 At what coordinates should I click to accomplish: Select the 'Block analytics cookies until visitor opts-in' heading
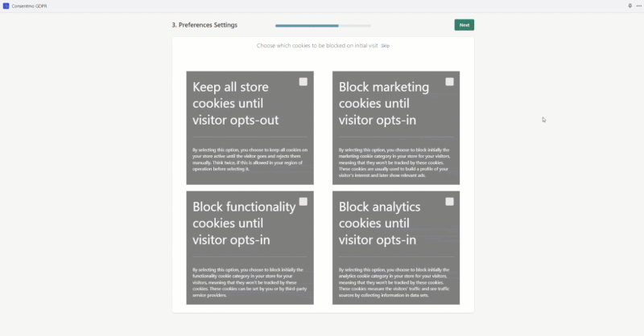click(379, 223)
